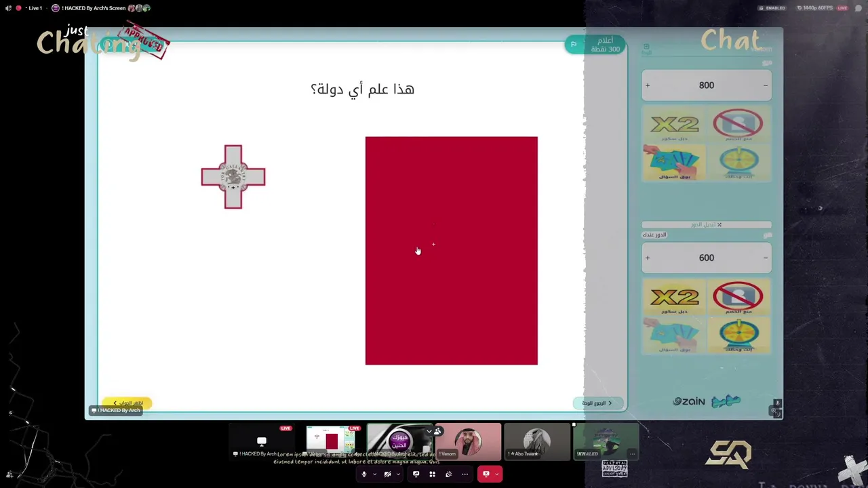Collapse participants strip chevron
Image resolution: width=868 pixels, height=488 pixels.
tap(429, 431)
